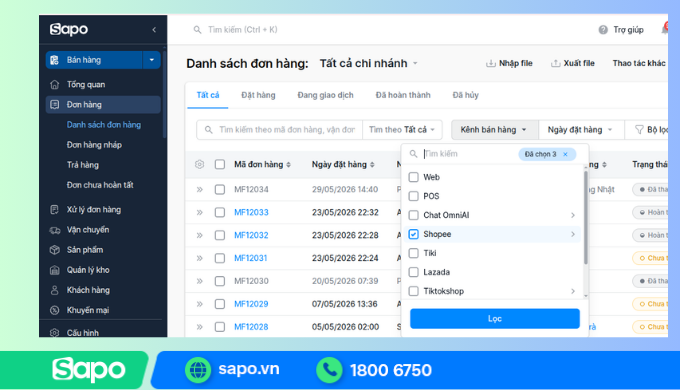Sort by Ngày đặt hàng column arrows
This screenshot has width=680, height=390.
coord(372,164)
